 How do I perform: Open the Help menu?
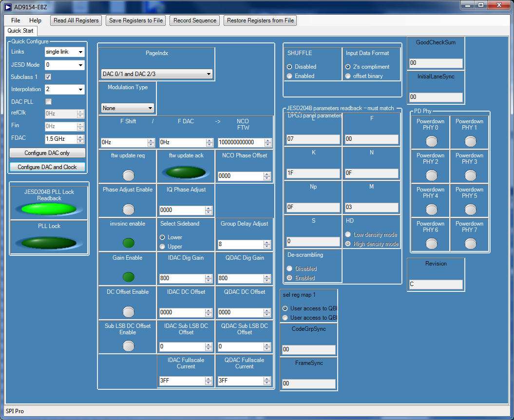coord(35,20)
